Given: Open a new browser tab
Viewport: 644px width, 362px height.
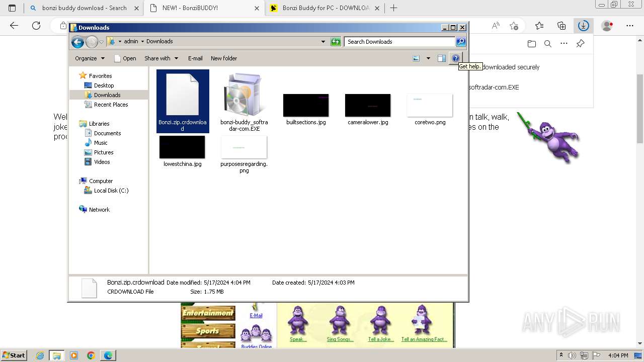Looking at the screenshot, I should (393, 8).
